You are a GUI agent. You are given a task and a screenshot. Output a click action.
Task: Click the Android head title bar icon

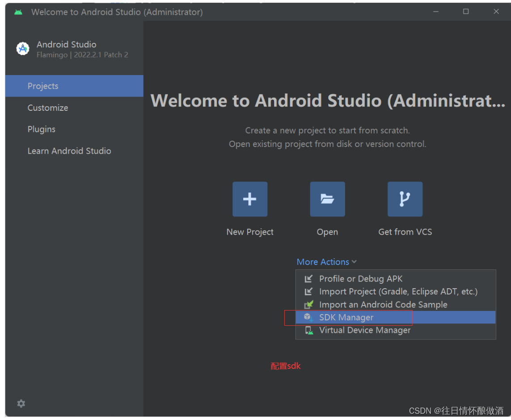(x=19, y=12)
